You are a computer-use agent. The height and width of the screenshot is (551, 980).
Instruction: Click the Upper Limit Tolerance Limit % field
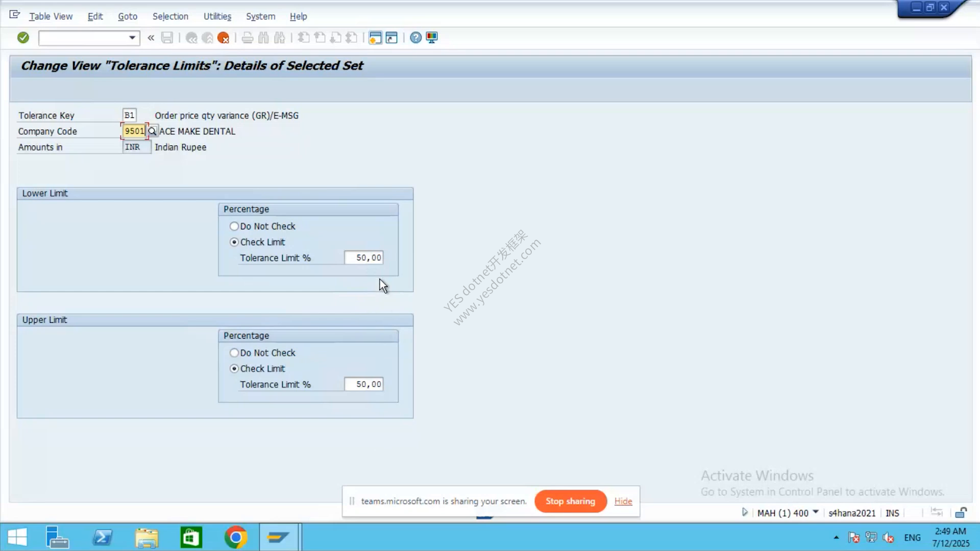pyautogui.click(x=363, y=384)
